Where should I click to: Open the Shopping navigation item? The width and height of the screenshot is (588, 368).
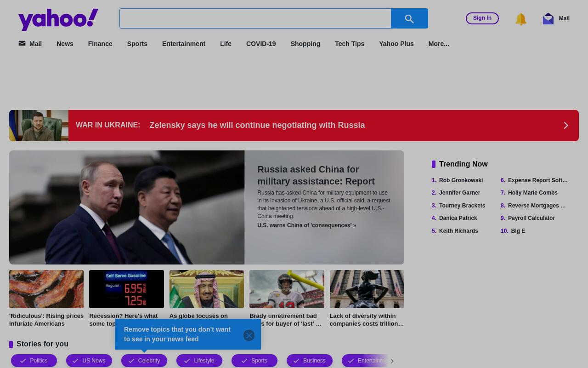pos(305,44)
